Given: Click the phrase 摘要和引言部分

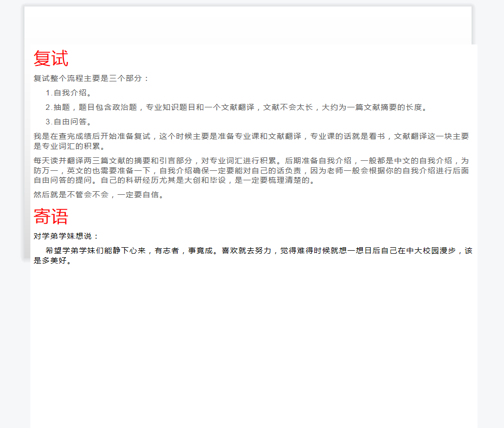Looking at the screenshot, I should click(163, 161).
